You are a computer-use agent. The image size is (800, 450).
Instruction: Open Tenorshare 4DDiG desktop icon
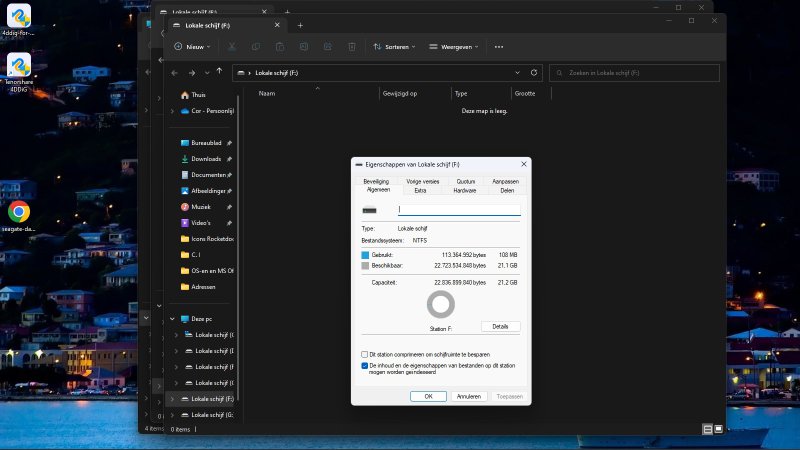click(18, 65)
